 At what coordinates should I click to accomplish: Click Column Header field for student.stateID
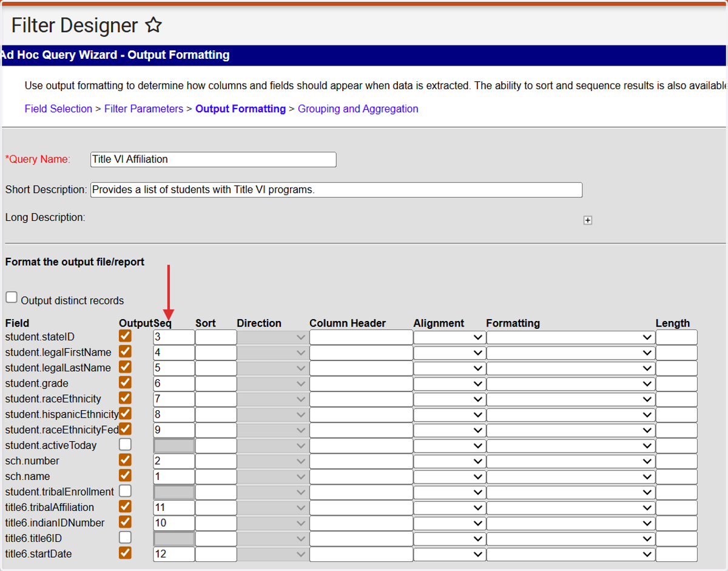(x=361, y=337)
